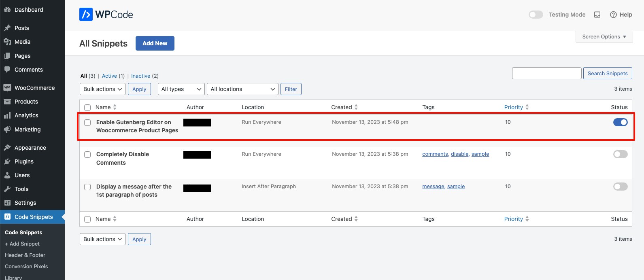Viewport: 644px width, 280px height.
Task: Click the Plugins plug icon
Action: click(7, 161)
